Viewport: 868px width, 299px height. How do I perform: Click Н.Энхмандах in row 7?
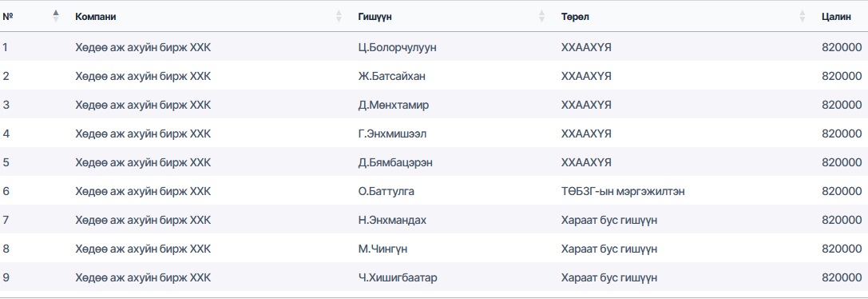pyautogui.click(x=393, y=220)
